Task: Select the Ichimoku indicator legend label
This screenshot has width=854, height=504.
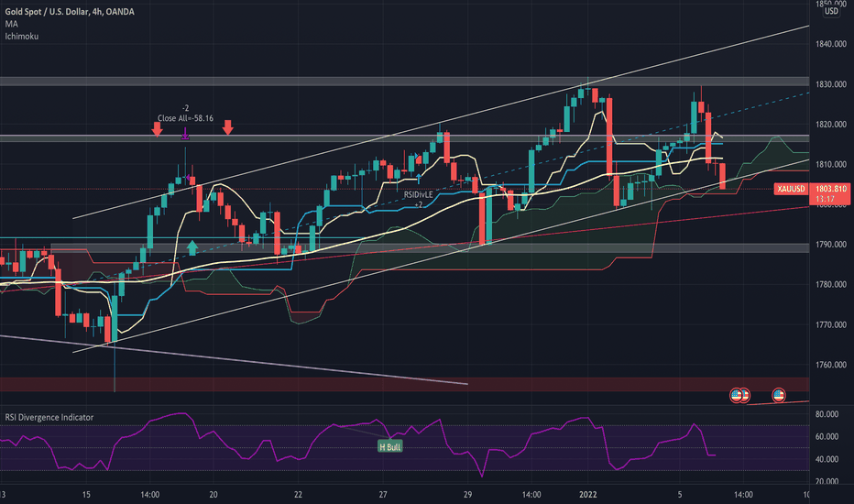Action: [22, 37]
